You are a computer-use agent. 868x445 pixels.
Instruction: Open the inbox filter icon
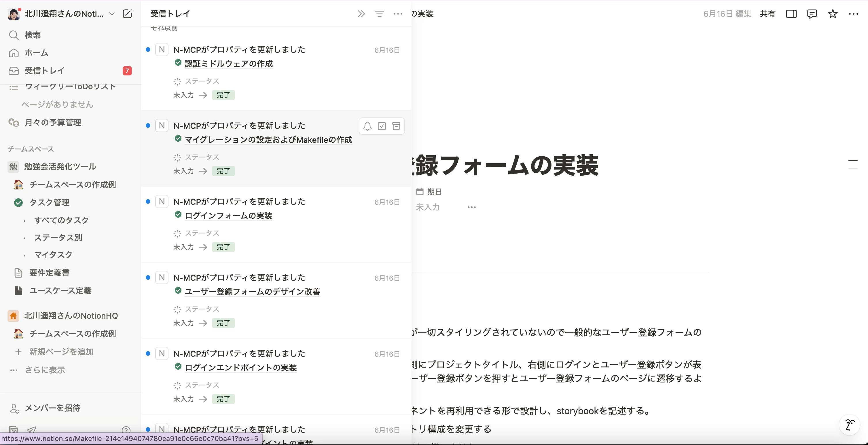click(x=379, y=14)
